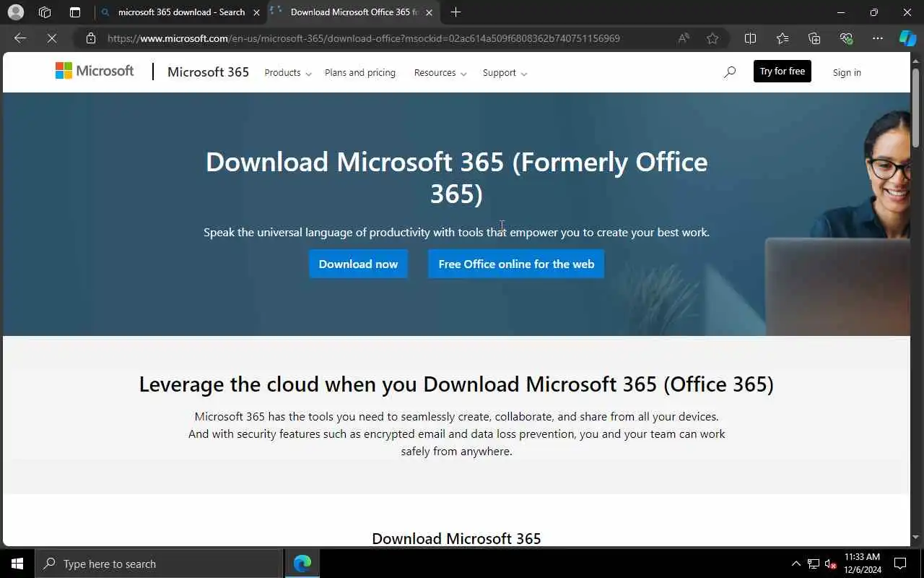Open the volume tray icon
924x578 pixels.
pyautogui.click(x=830, y=564)
